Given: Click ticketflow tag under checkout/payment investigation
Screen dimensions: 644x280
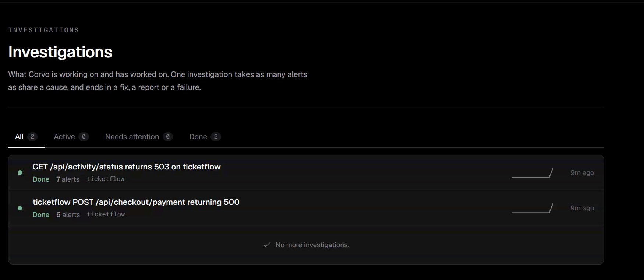Looking at the screenshot, I should pos(106,214).
